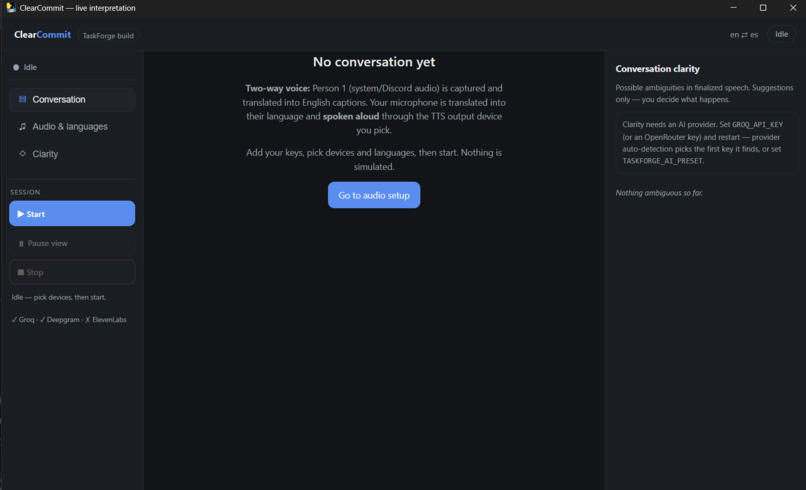Click the SESSION section label

[x=25, y=192]
